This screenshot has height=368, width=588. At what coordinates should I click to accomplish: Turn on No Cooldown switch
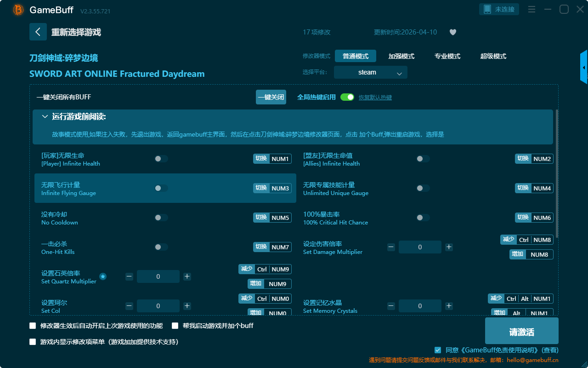[x=161, y=218]
